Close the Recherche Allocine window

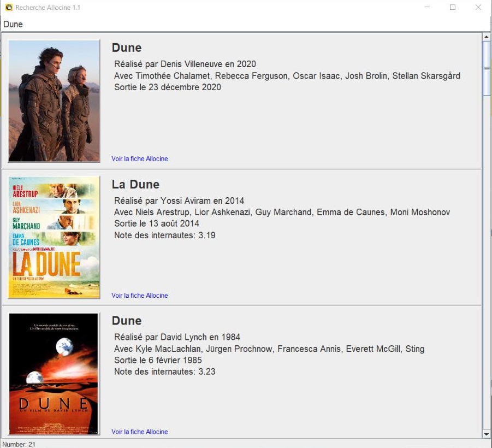478,7
